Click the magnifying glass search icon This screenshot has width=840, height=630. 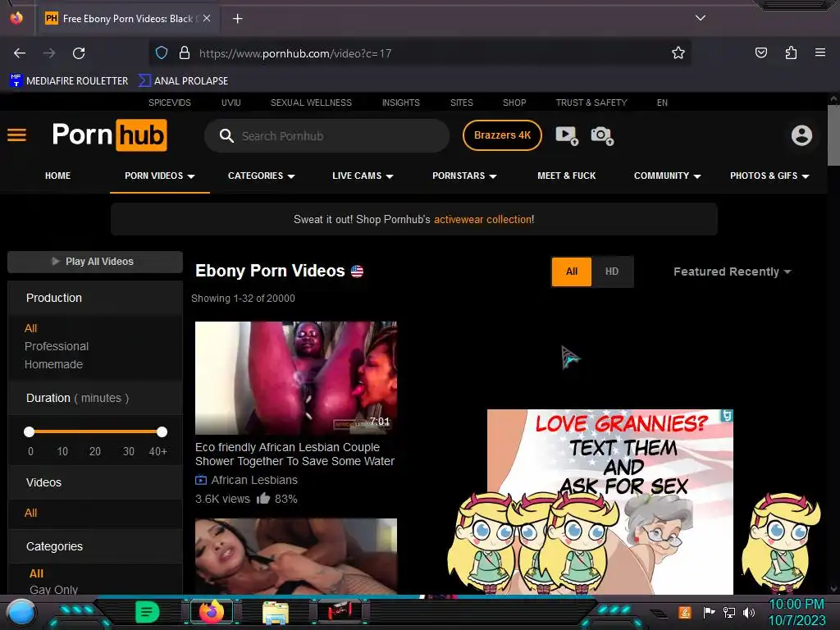tap(226, 135)
